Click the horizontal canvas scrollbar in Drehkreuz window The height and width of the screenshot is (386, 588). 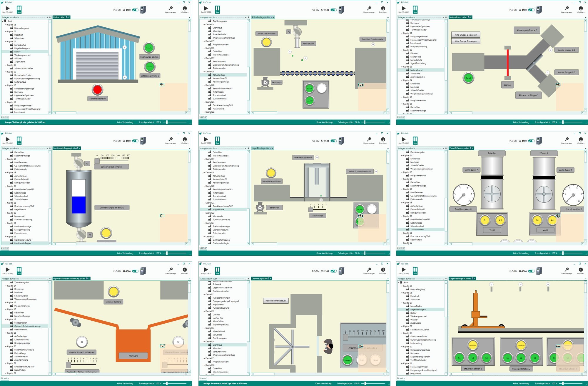click(x=264, y=374)
